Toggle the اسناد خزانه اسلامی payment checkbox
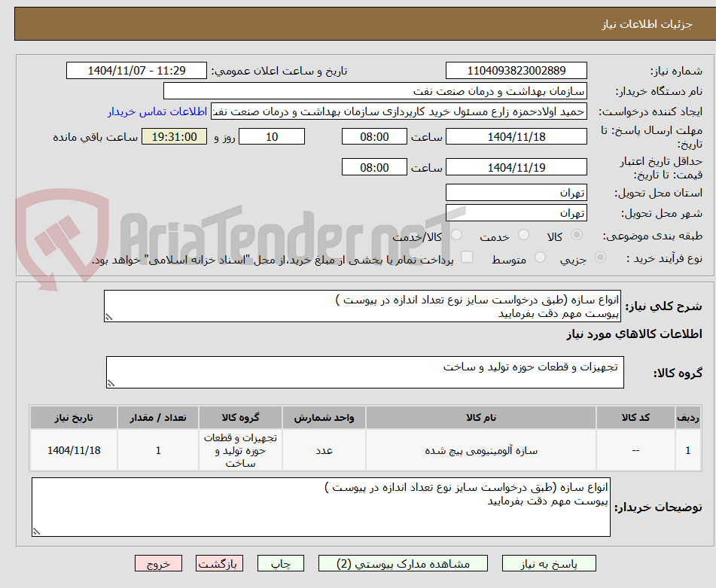This screenshot has height=588, width=716. (467, 257)
